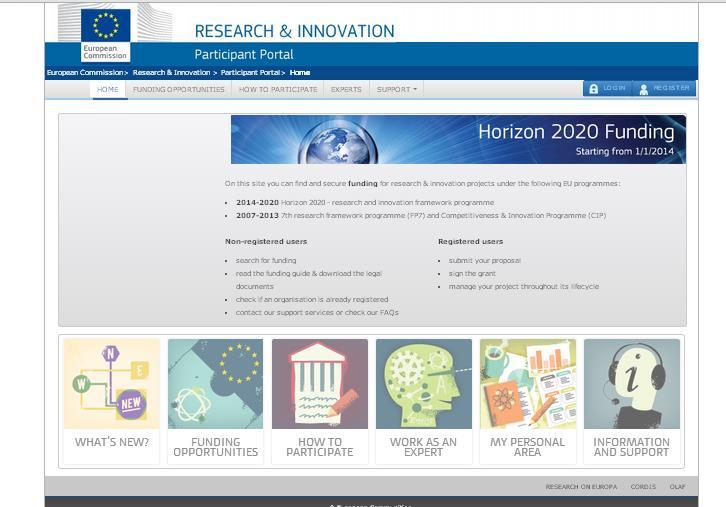This screenshot has height=507, width=726.
Task: Click 'search for funding' link
Action: [266, 261]
